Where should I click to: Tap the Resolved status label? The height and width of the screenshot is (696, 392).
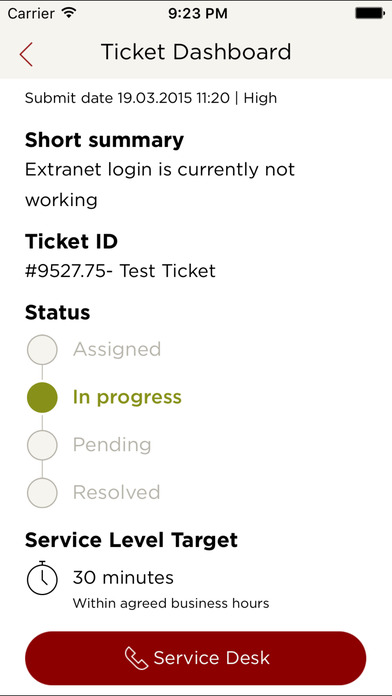(116, 492)
